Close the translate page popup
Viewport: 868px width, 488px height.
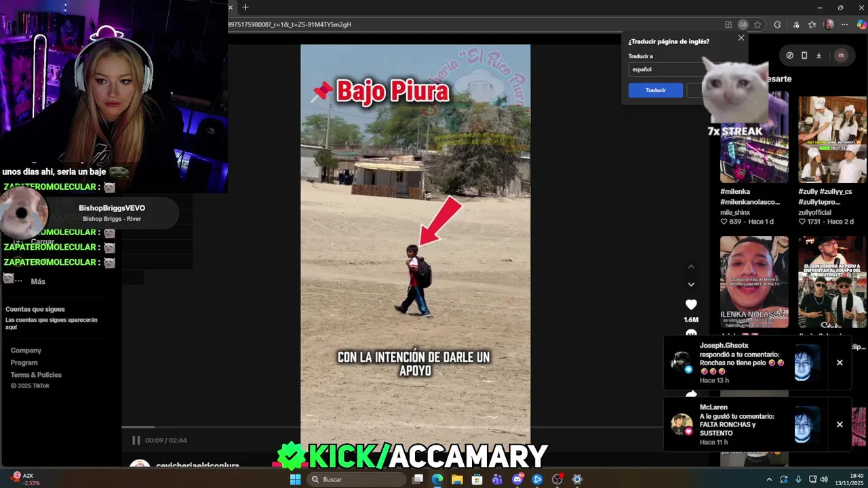(x=741, y=38)
